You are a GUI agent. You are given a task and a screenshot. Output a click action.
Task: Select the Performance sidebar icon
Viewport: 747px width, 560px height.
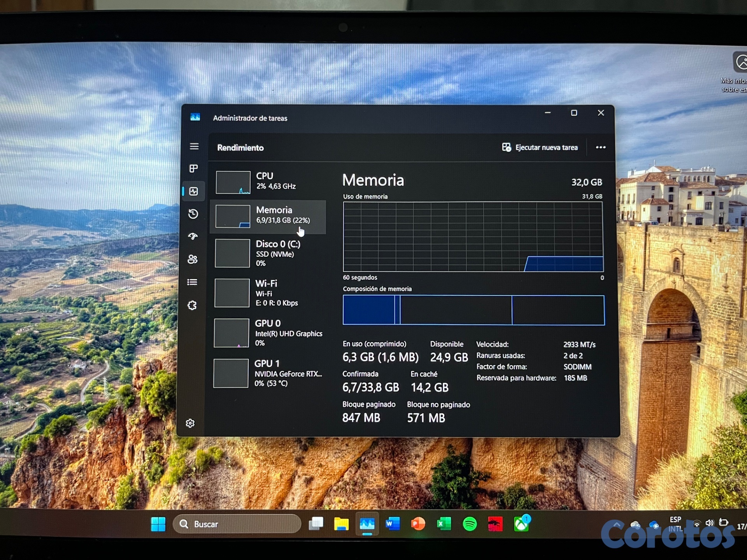click(193, 191)
